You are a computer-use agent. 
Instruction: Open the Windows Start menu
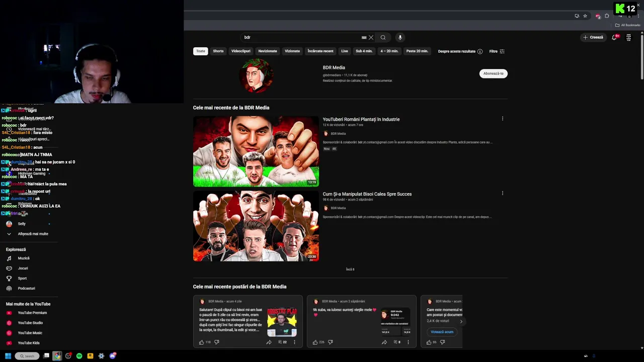tap(8, 356)
